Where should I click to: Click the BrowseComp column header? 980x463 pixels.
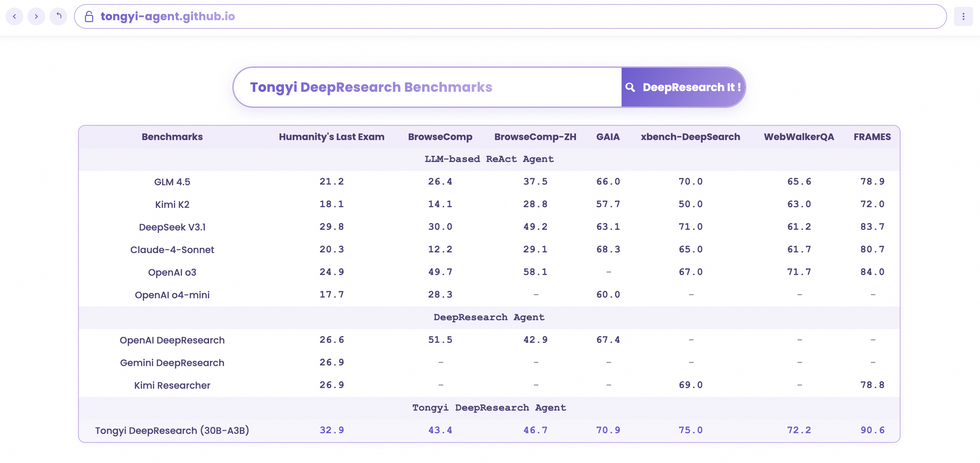coord(440,137)
